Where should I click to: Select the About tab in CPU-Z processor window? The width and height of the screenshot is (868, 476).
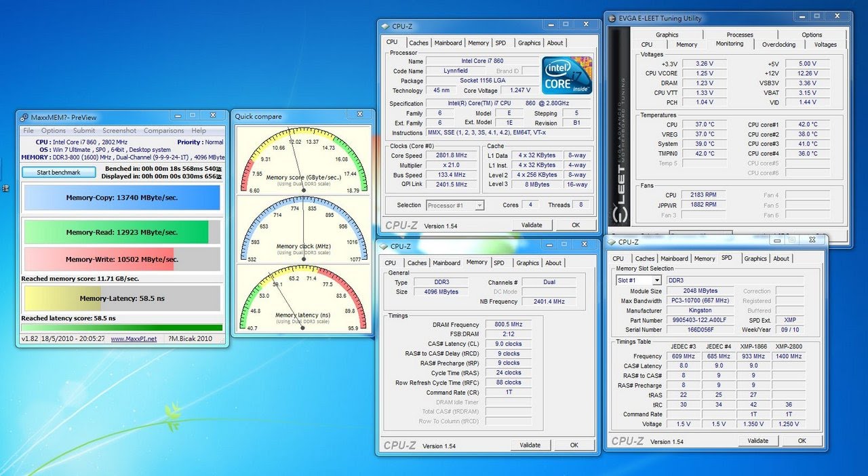pyautogui.click(x=555, y=43)
